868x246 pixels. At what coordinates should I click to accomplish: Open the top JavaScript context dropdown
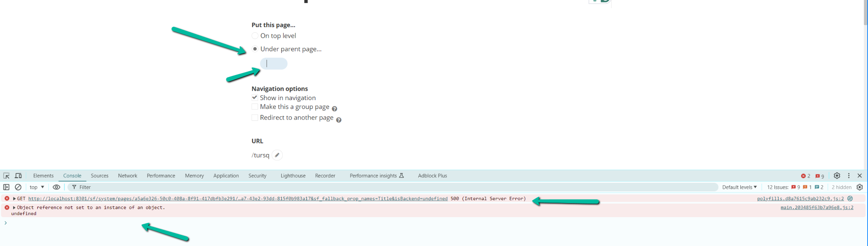[37, 187]
